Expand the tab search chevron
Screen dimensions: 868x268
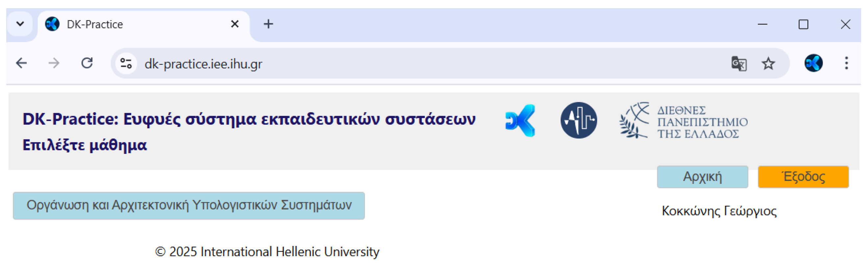(20, 24)
